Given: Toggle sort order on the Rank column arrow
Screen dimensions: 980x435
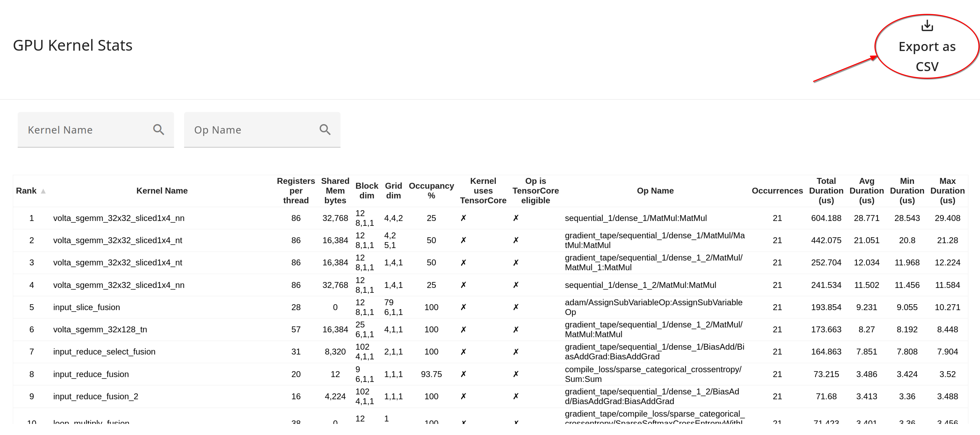Looking at the screenshot, I should tap(43, 191).
